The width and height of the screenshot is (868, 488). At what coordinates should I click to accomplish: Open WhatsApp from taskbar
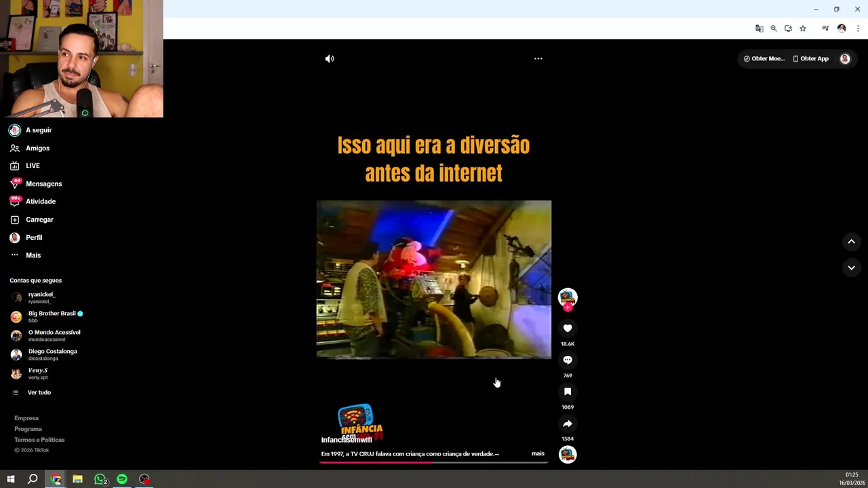click(x=100, y=479)
